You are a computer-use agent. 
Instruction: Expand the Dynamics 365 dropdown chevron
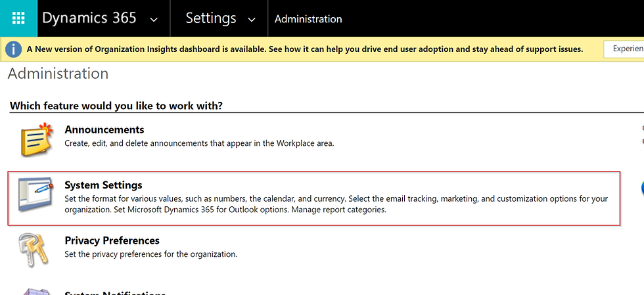pos(154,20)
